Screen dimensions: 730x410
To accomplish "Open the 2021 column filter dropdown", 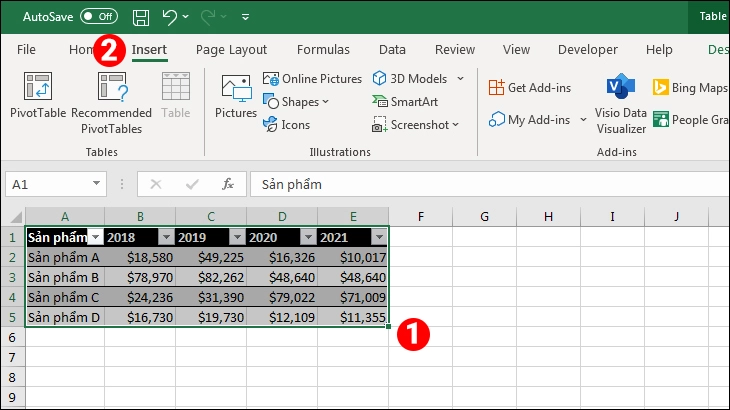I will coord(379,237).
